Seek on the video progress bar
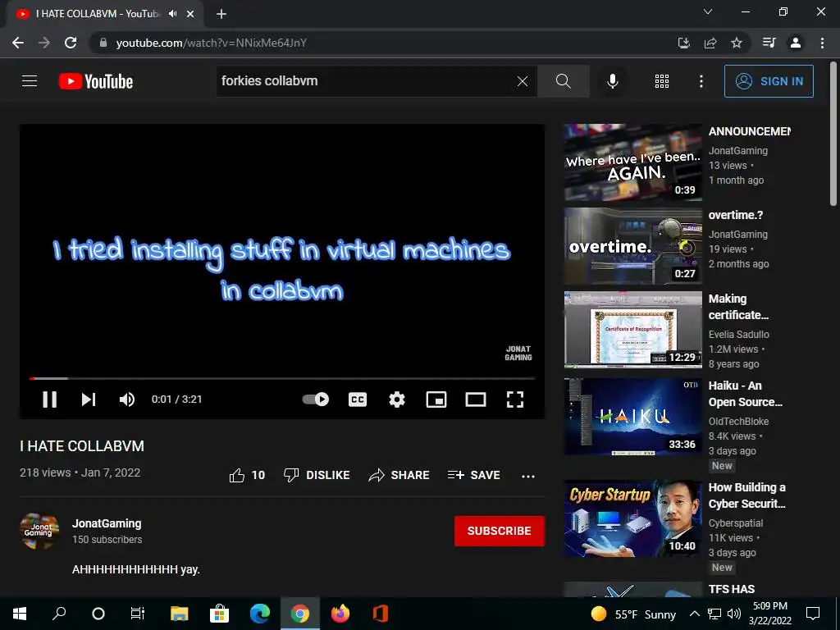 coord(282,378)
